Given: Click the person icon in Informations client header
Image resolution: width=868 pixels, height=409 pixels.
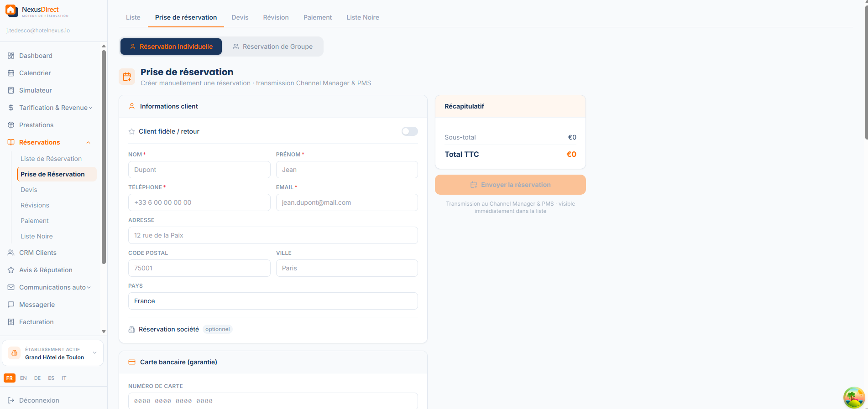Looking at the screenshot, I should click(x=132, y=106).
